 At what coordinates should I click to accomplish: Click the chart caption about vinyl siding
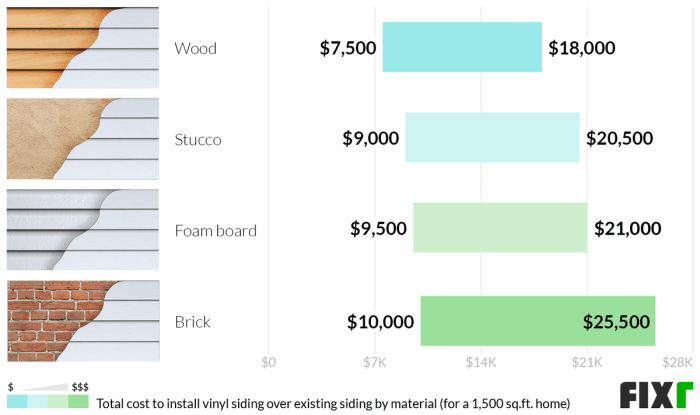333,403
